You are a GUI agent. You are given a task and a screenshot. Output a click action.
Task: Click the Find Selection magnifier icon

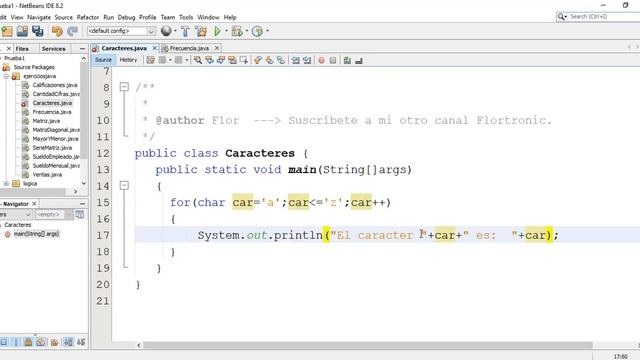tap(198, 60)
